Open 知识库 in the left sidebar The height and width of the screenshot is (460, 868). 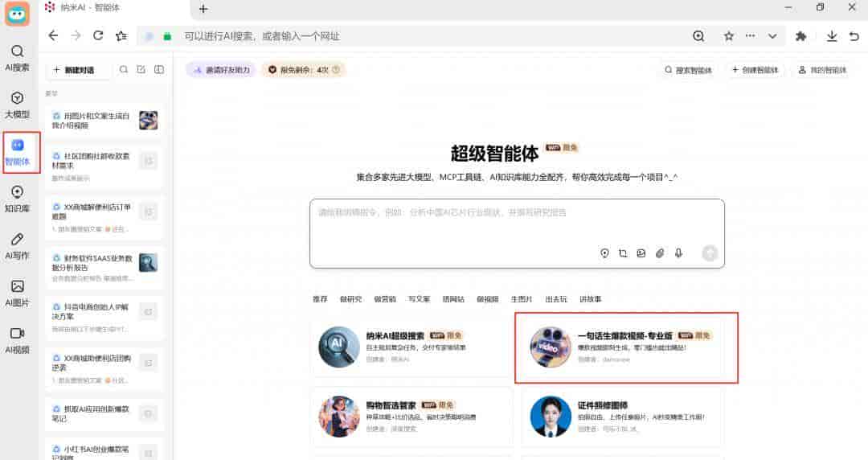pyautogui.click(x=17, y=199)
